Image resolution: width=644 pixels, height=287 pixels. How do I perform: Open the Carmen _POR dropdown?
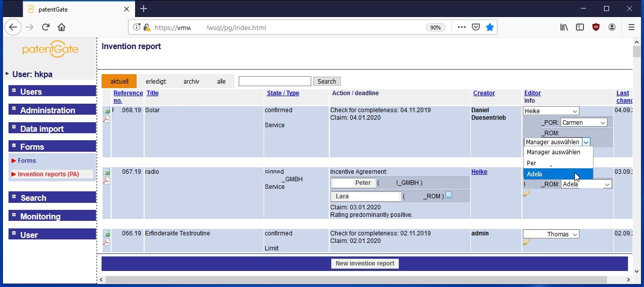point(584,122)
